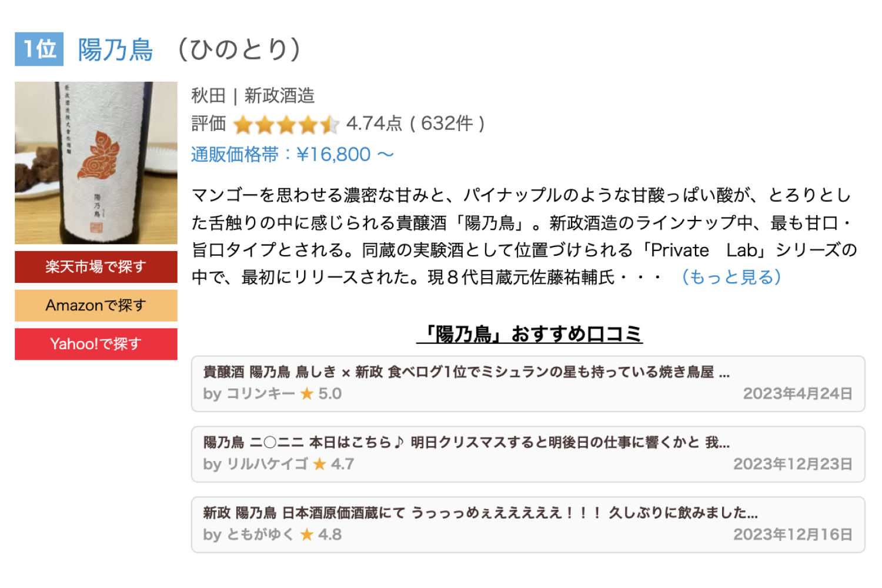Screen dimensions: 882x588
Task: Click the five-star rating icons
Action: pos(286,125)
